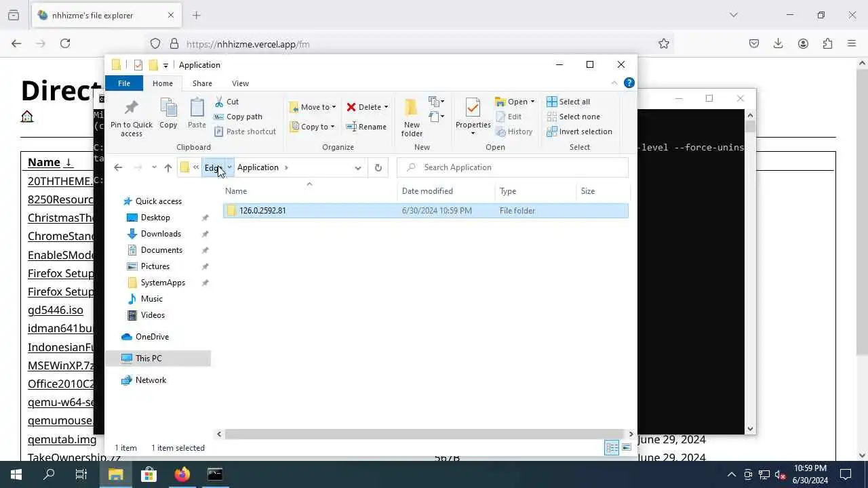Click the Copy ribbon icon
868x488 pixels.
pos(168,113)
